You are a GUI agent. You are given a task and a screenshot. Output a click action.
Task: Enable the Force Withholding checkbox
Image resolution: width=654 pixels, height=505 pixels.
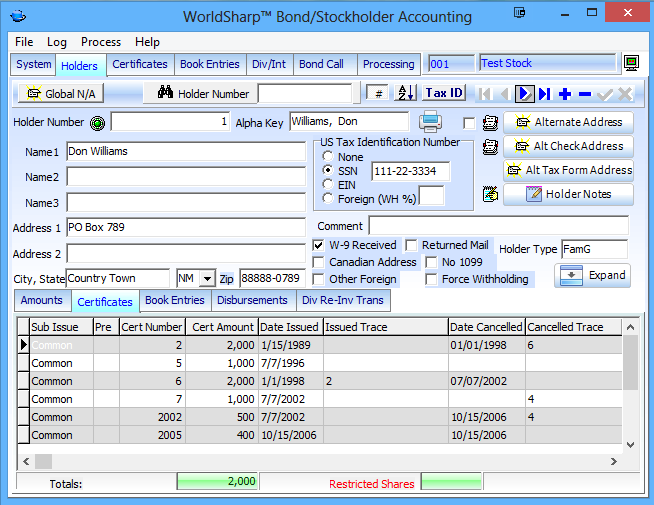coord(431,280)
